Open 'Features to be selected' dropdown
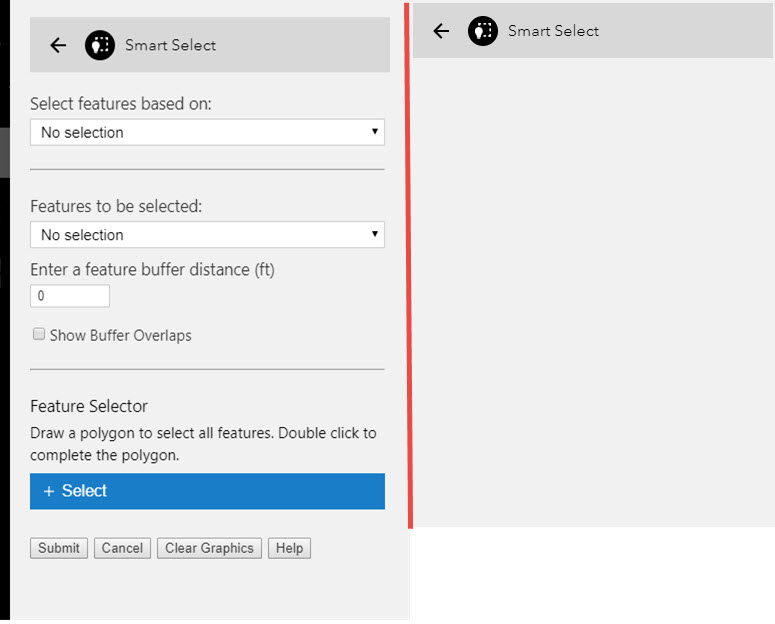Image resolution: width=775 pixels, height=624 pixels. (207, 234)
